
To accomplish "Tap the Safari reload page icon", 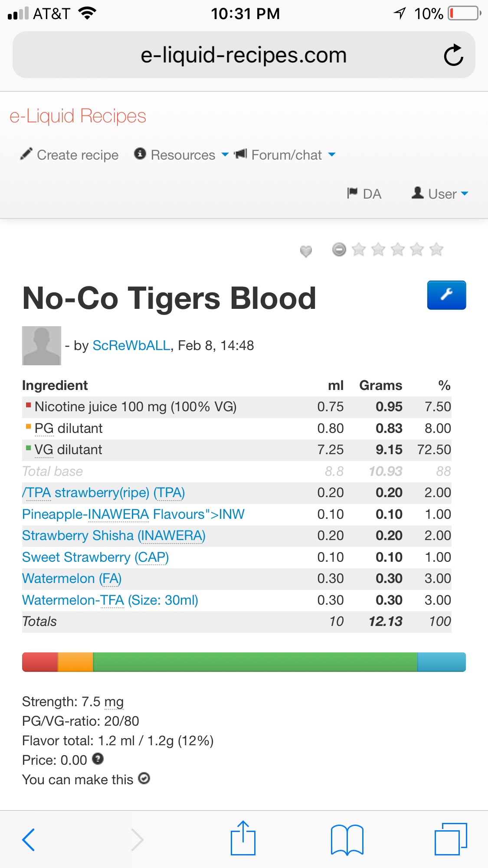I will pos(453,55).
